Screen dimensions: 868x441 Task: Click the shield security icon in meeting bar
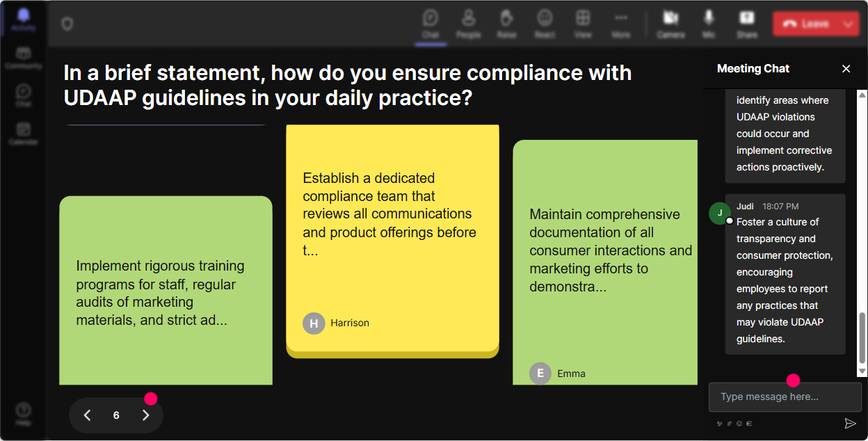coord(67,24)
